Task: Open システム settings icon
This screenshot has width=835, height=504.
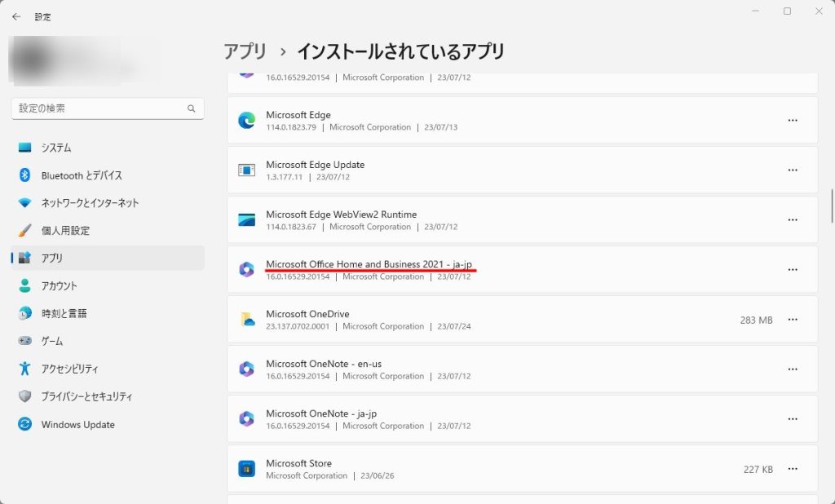Action: tap(24, 148)
